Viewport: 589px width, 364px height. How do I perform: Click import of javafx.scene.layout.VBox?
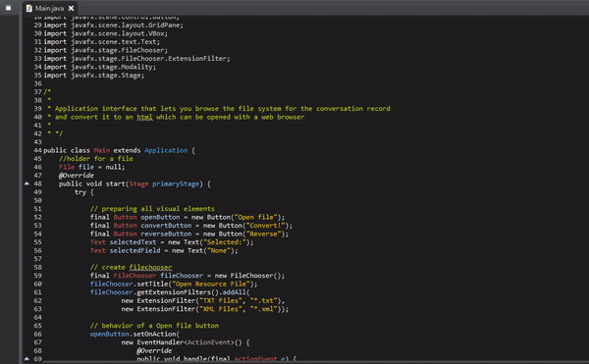tap(105, 33)
